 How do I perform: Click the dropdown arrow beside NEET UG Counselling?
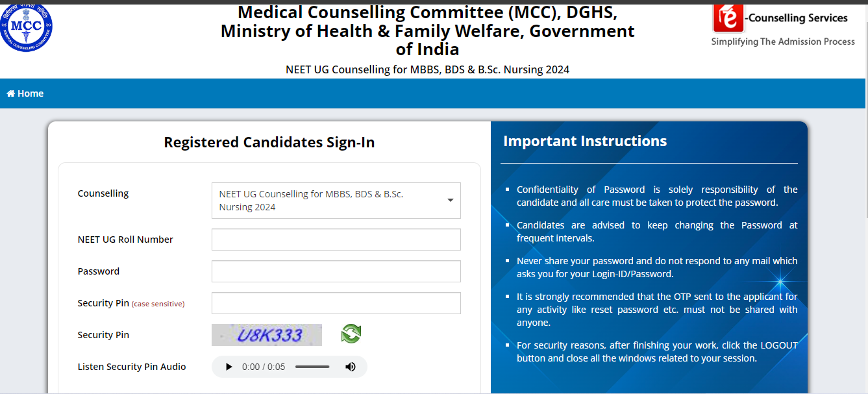tap(449, 200)
